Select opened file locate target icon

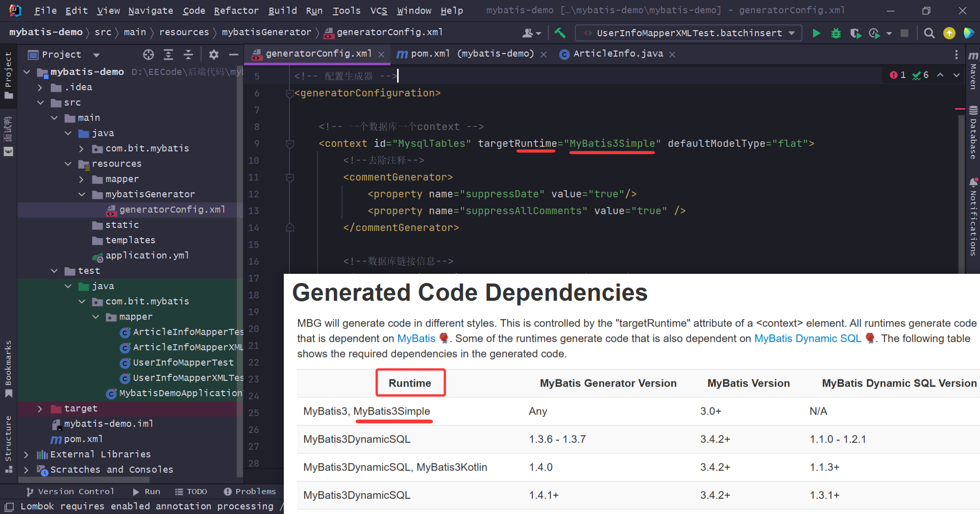[x=149, y=55]
